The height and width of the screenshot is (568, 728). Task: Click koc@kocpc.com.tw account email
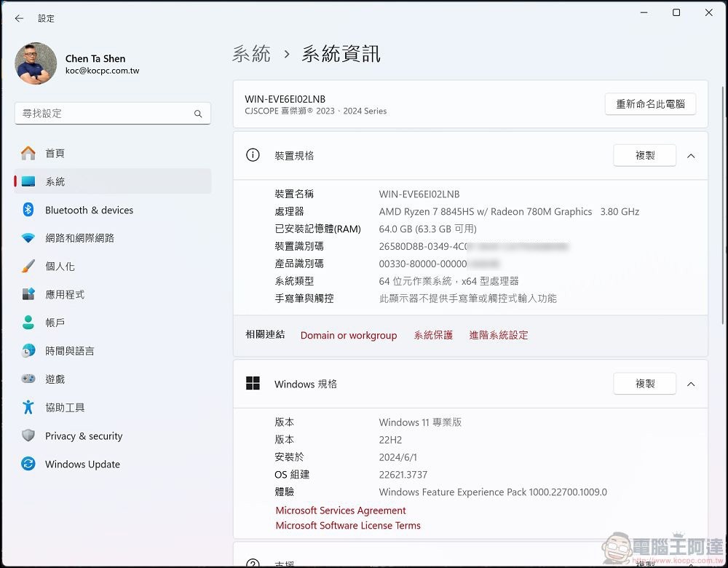click(x=102, y=71)
